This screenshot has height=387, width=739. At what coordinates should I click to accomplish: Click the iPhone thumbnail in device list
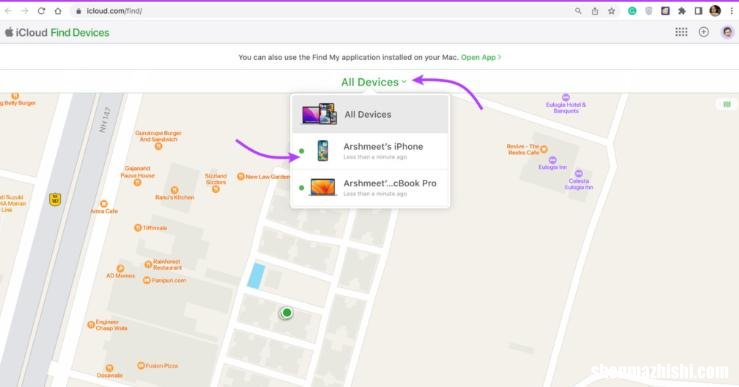pyautogui.click(x=322, y=151)
